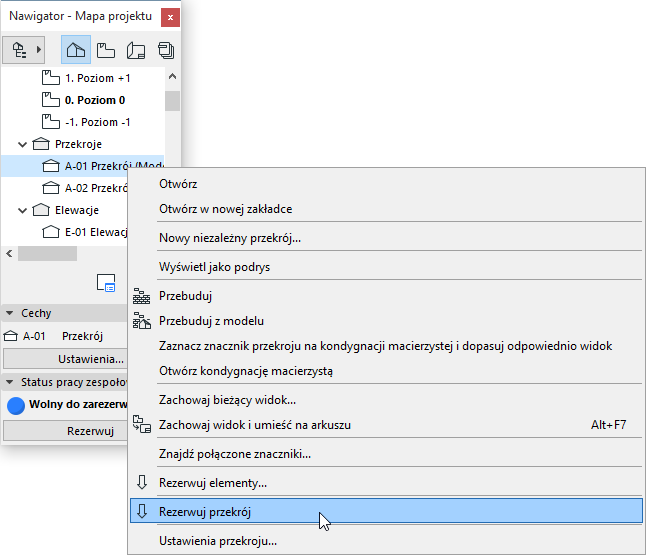Choose Zachowaj widok i umieść na arkuszu
Viewport: 646px width, 555px height.
point(386,425)
